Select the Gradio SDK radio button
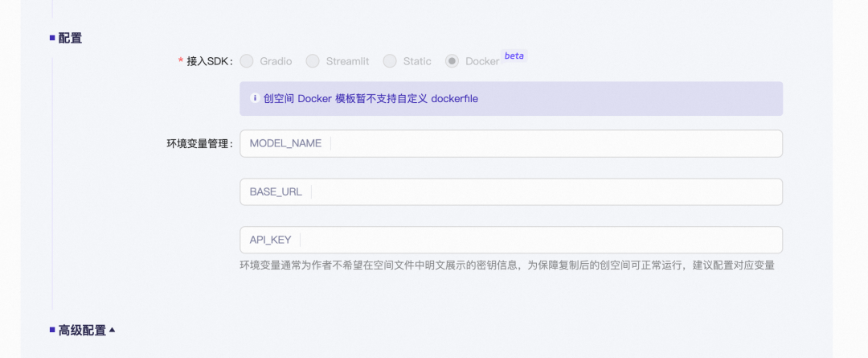The height and width of the screenshot is (358, 868). pyautogui.click(x=247, y=61)
